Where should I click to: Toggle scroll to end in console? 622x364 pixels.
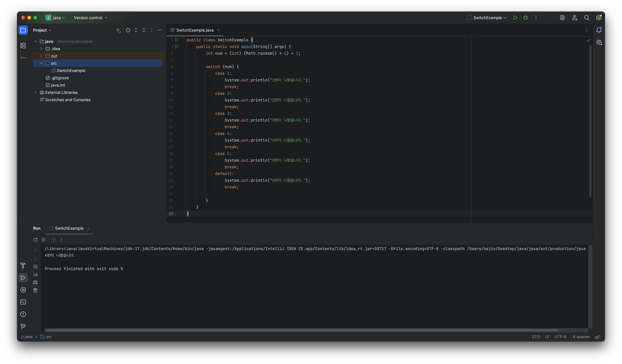35,275
